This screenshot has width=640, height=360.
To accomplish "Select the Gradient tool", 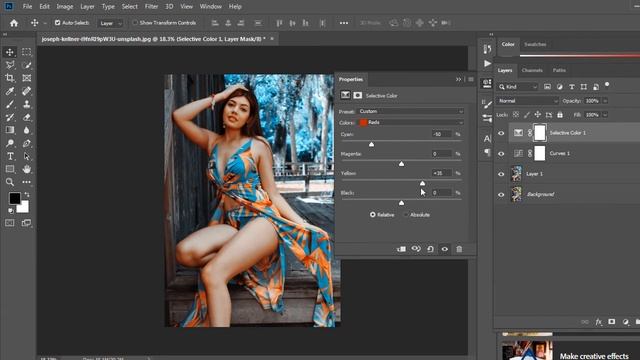I will (x=10, y=130).
